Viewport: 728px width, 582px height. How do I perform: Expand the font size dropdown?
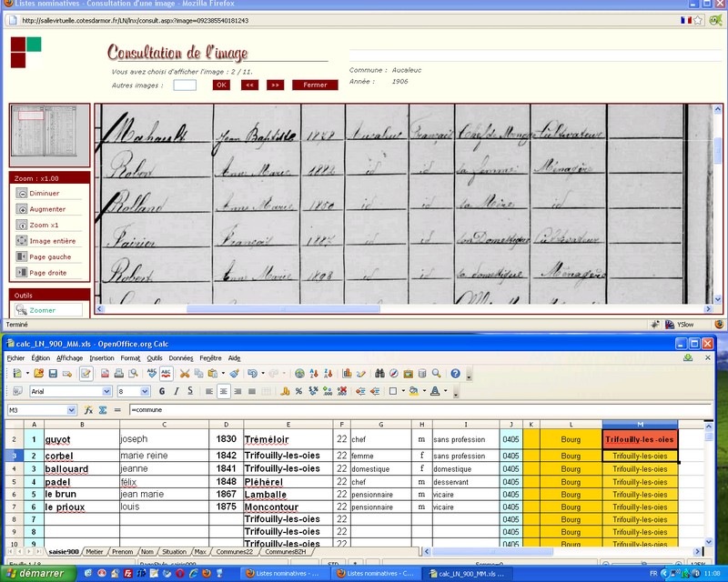pyautogui.click(x=146, y=392)
